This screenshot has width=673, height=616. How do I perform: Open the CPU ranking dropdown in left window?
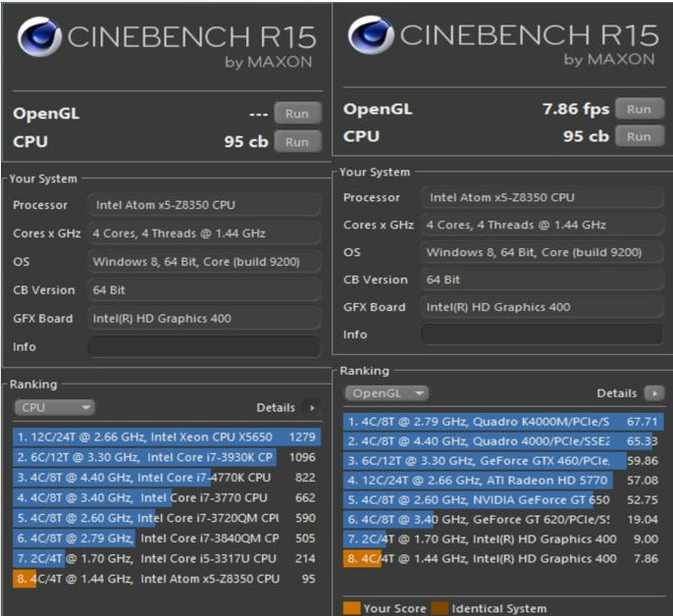(55, 407)
